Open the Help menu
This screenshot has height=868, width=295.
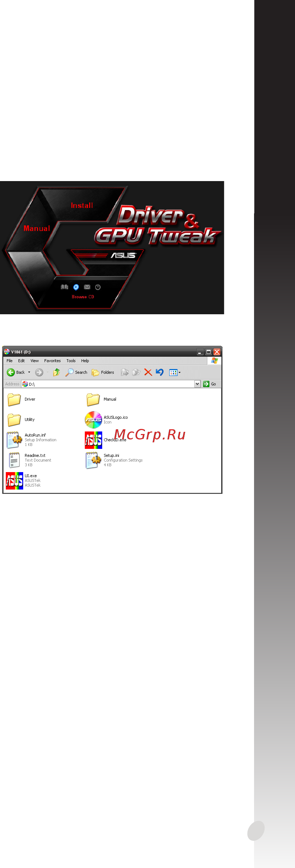pyautogui.click(x=85, y=361)
